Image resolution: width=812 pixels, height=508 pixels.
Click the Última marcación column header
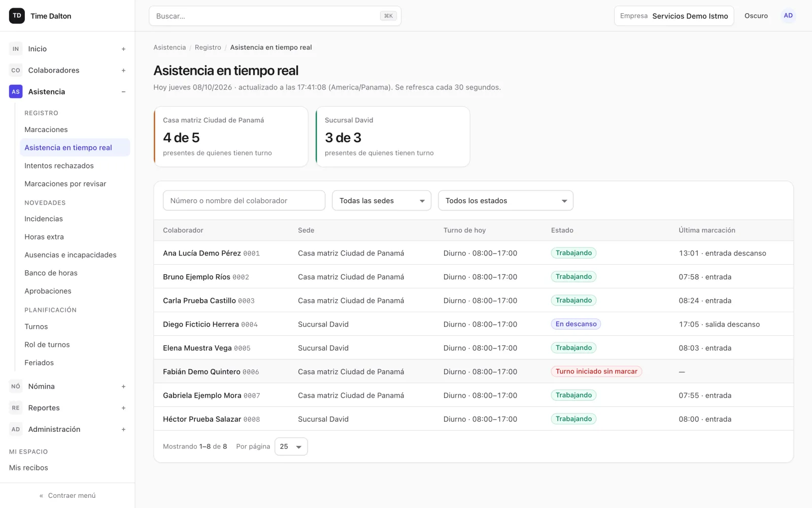coord(707,230)
